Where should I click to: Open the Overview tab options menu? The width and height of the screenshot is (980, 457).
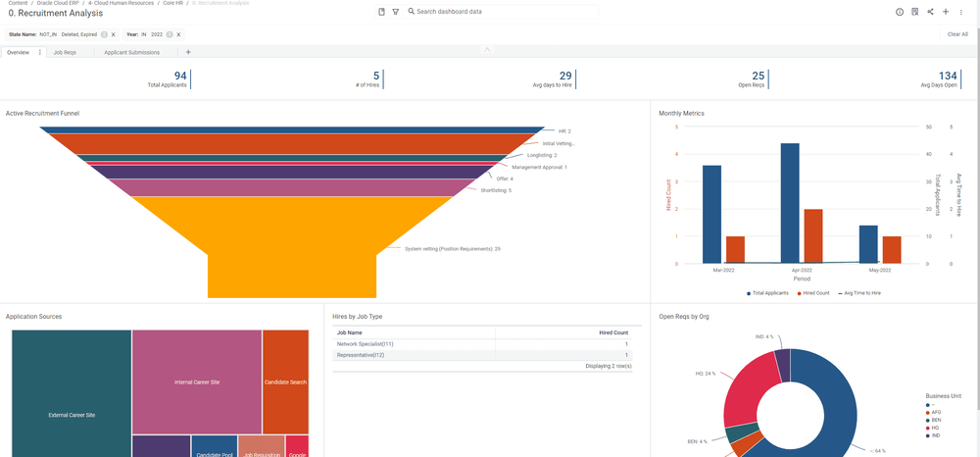40,53
